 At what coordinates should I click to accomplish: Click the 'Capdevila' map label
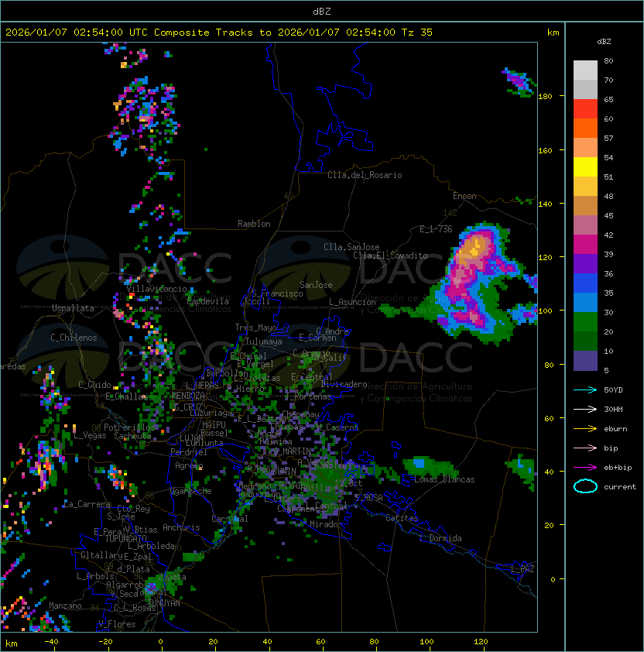208,301
